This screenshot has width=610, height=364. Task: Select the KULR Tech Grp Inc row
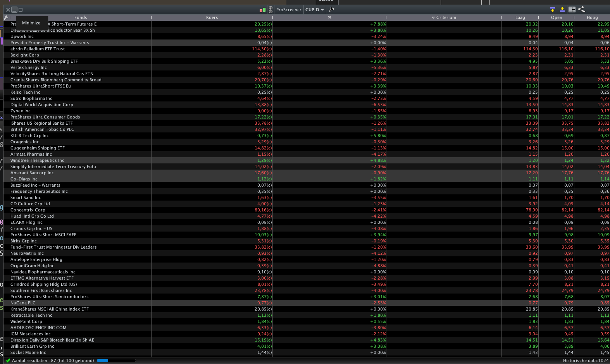[x=307, y=136]
